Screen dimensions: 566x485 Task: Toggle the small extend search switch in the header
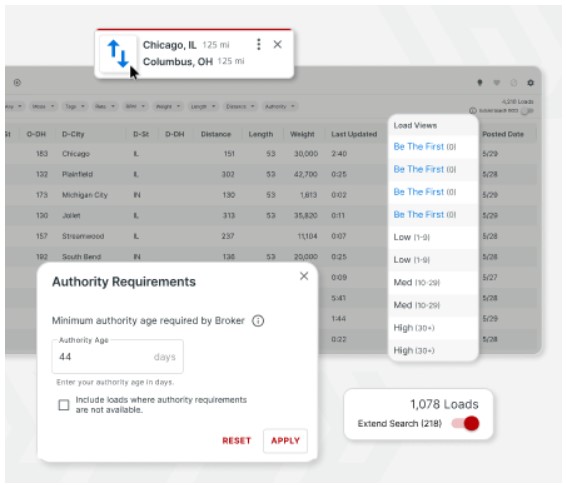coord(527,111)
